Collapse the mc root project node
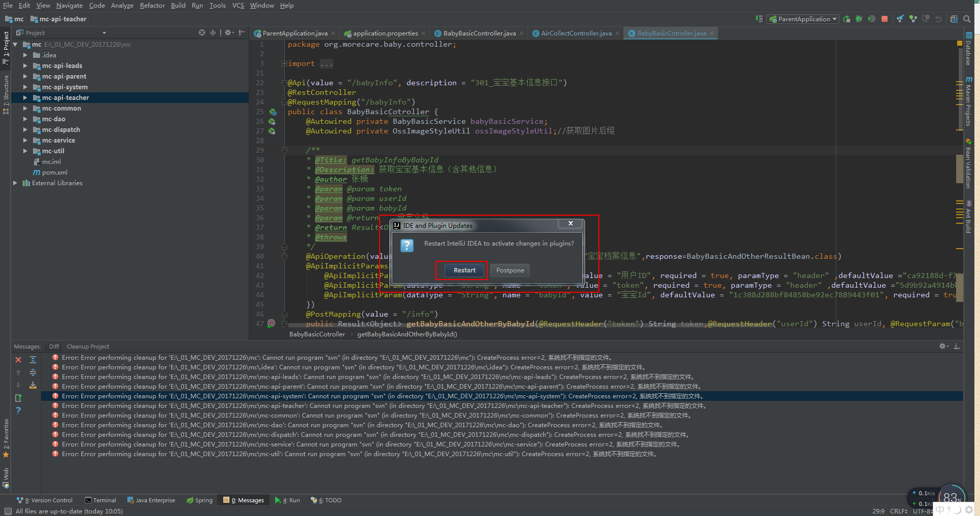The width and height of the screenshot is (980, 516). 15,44
